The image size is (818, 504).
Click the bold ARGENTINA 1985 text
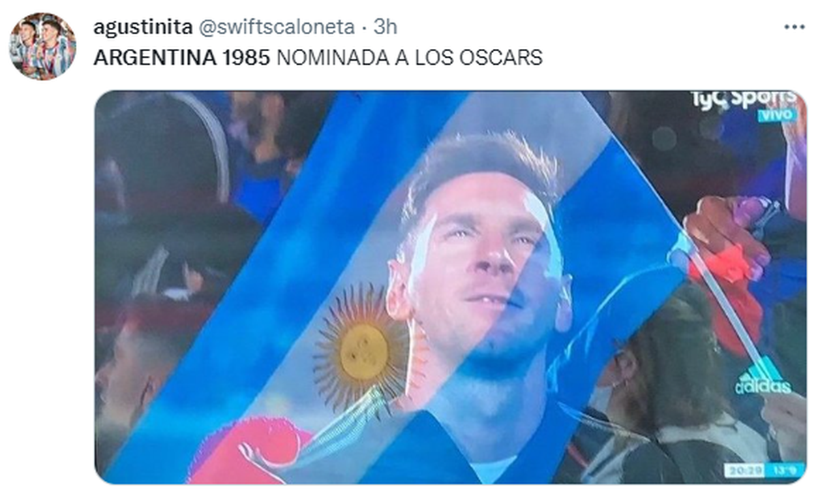coord(183,58)
